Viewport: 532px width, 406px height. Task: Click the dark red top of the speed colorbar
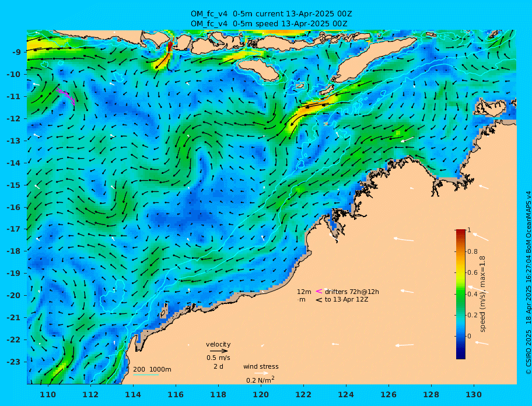(461, 232)
